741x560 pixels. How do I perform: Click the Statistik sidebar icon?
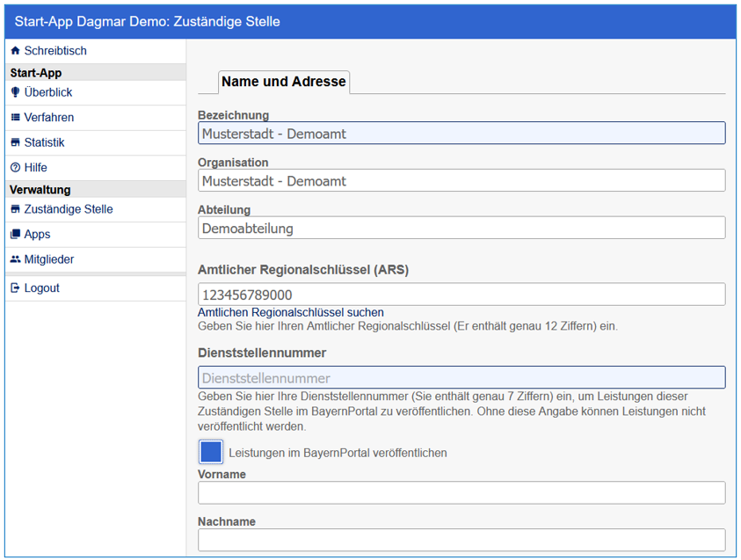[x=15, y=142]
